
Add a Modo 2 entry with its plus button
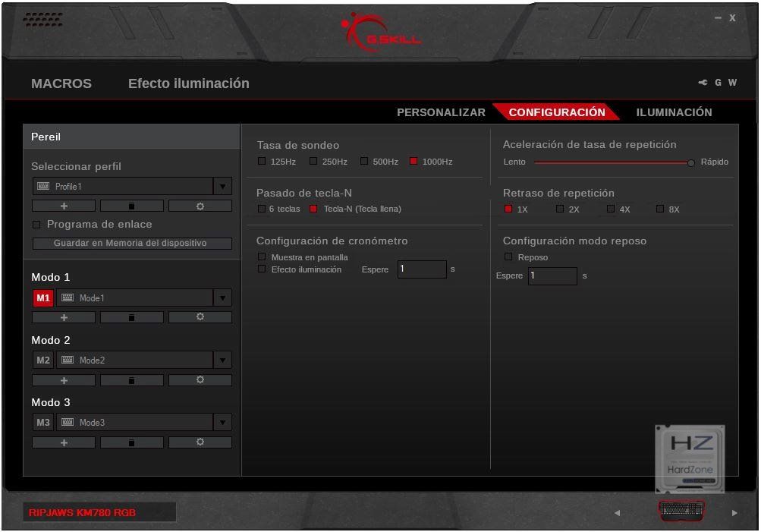64,380
